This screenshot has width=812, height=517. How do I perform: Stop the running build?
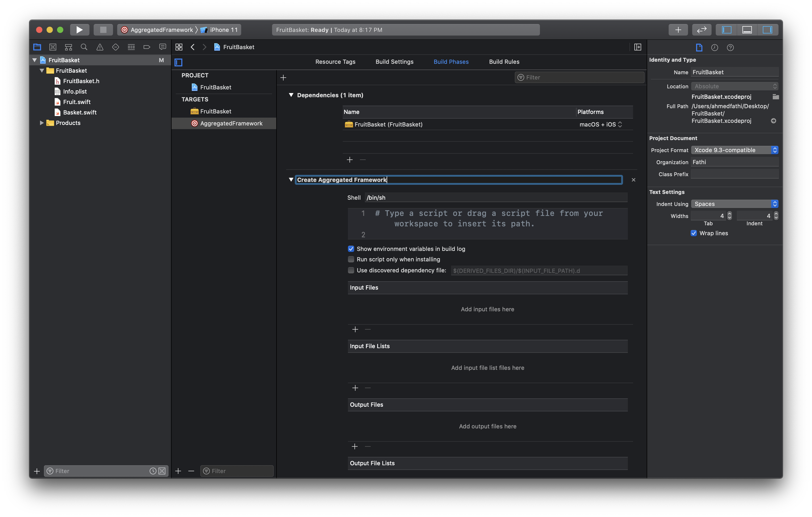tap(103, 30)
